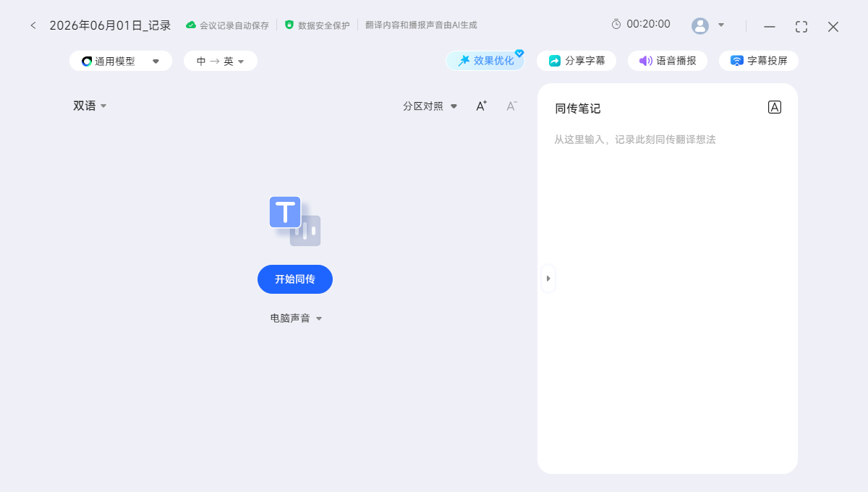The image size is (868, 492).
Task: Start interpreting with 开始同传 button
Action: [295, 279]
